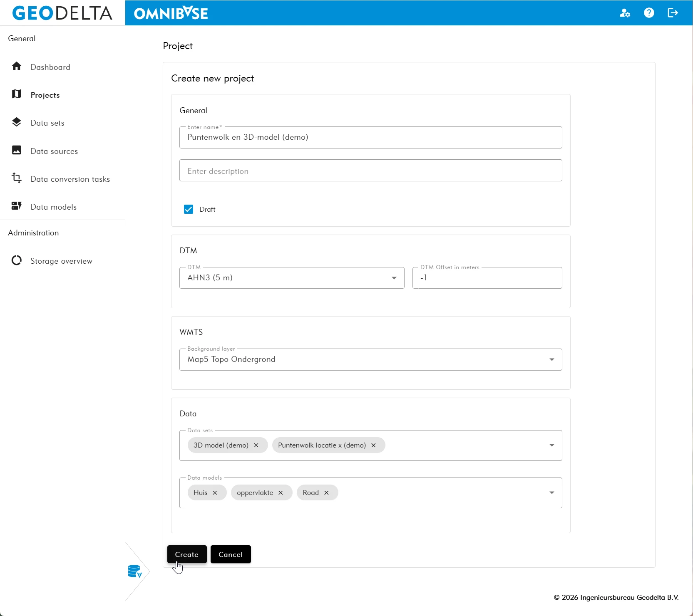Remove the 3D model (demo) chip
Image resolution: width=693 pixels, height=616 pixels.
pyautogui.click(x=256, y=445)
